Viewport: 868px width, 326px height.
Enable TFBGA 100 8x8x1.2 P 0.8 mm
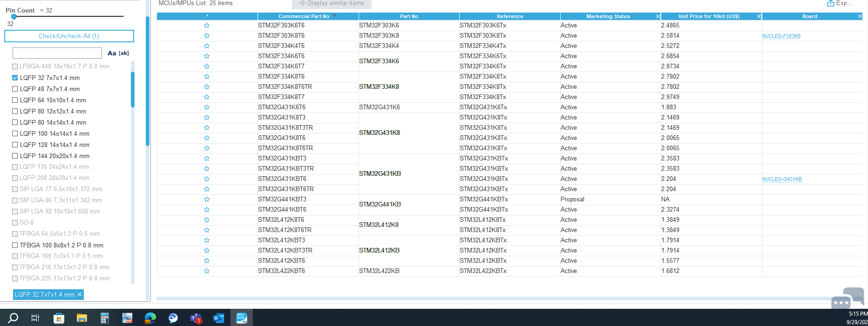point(15,245)
